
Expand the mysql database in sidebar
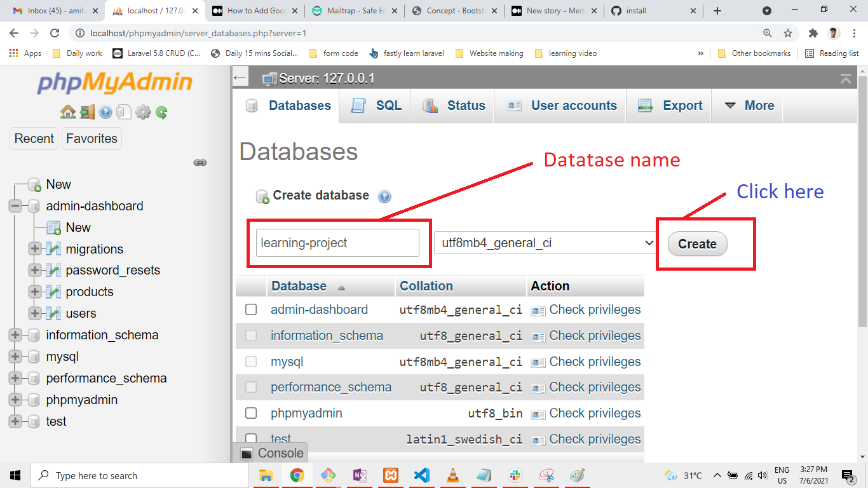15,357
